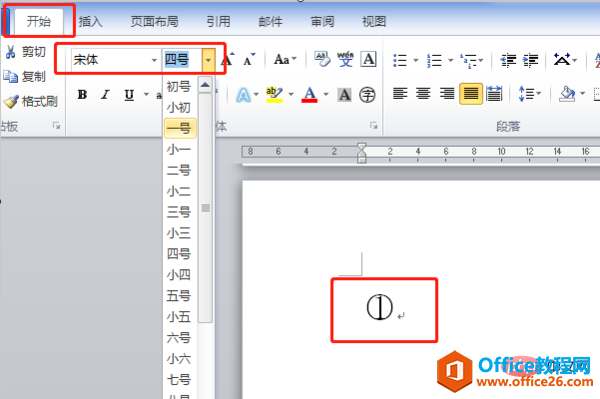This screenshot has width=600, height=399.
Task: Align text left
Action: [x=400, y=94]
